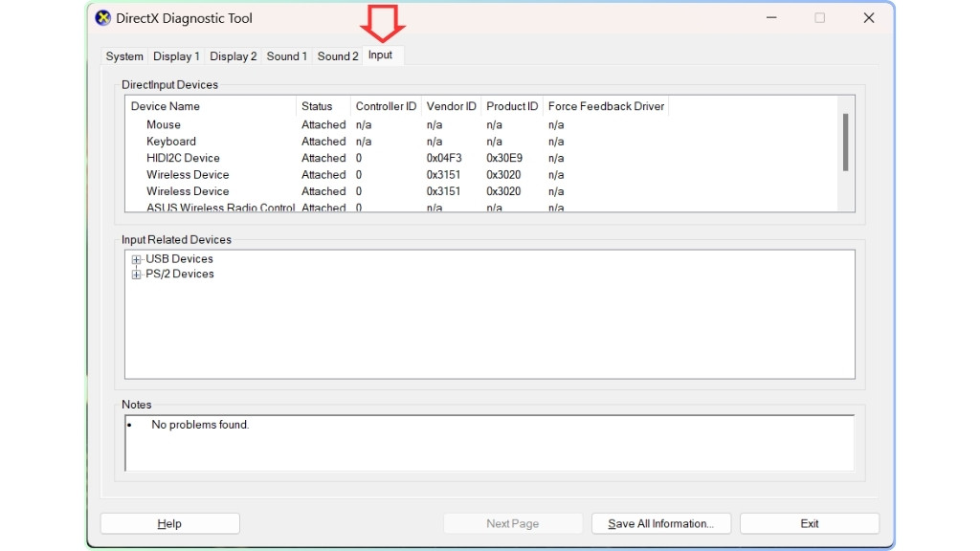Select the Keyboard device entry
The width and height of the screenshot is (980, 551).
170,141
